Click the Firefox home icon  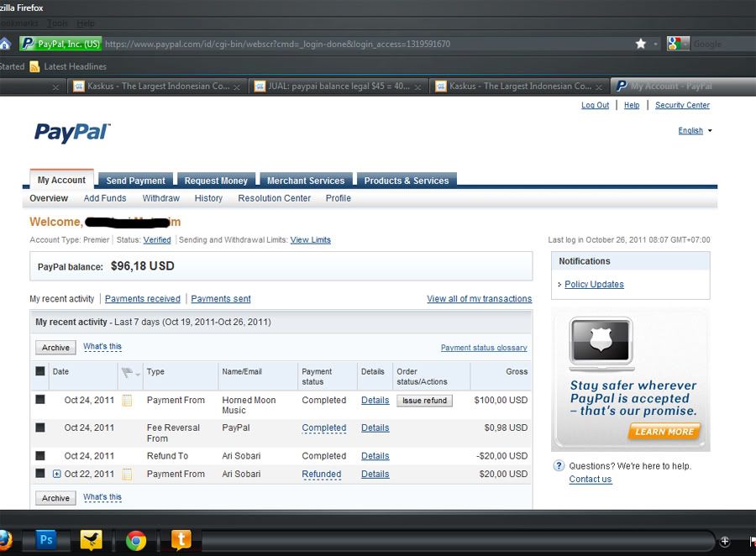(x=4, y=45)
